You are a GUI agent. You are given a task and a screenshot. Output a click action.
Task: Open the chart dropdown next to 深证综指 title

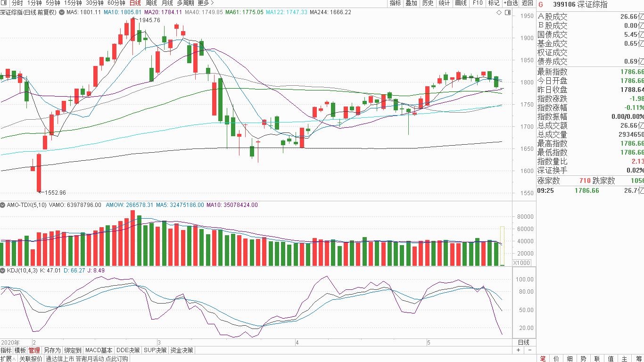(61, 12)
